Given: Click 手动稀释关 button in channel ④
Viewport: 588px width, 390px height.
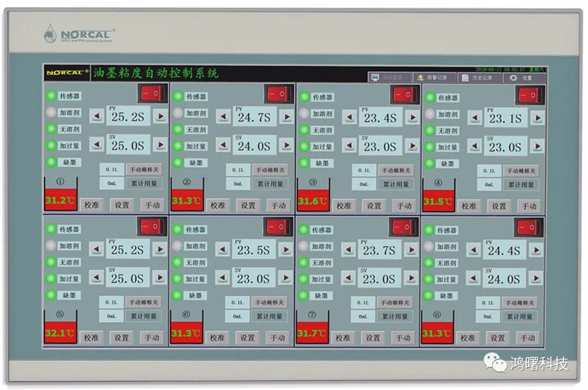Looking at the screenshot, I should point(521,171).
